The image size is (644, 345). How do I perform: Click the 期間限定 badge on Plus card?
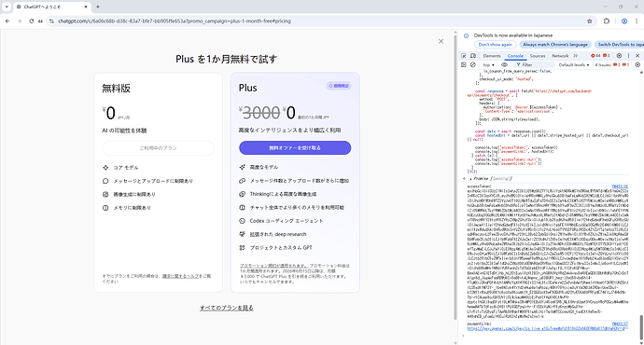339,86
